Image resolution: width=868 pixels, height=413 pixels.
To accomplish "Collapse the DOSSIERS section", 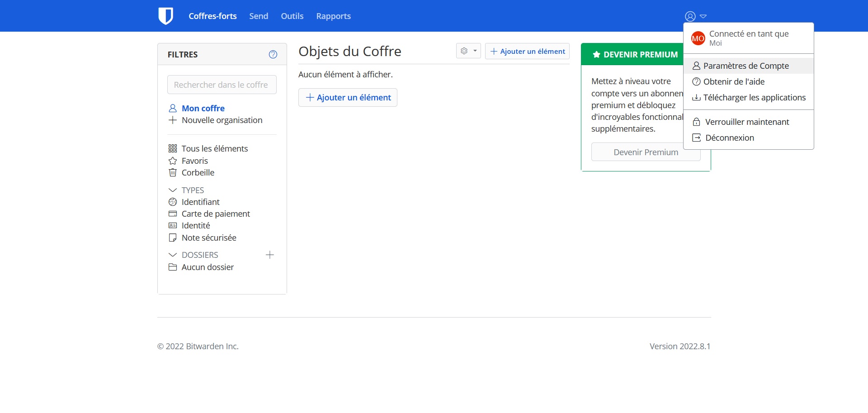I will pos(173,255).
